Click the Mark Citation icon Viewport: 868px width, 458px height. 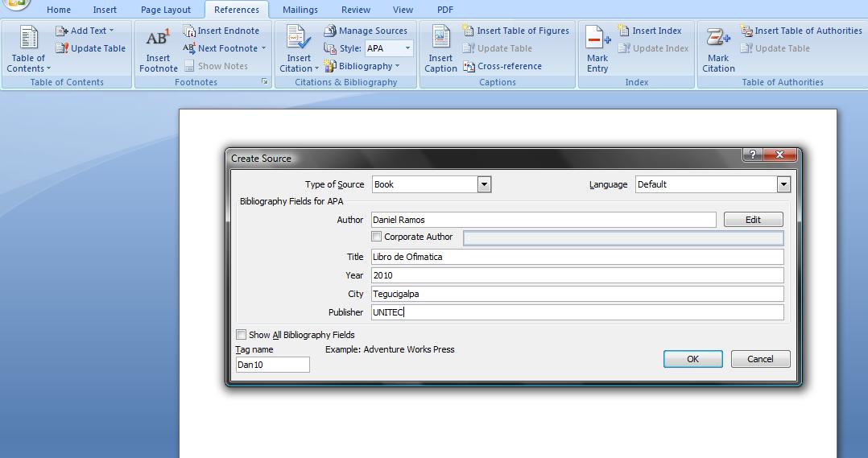click(718, 38)
